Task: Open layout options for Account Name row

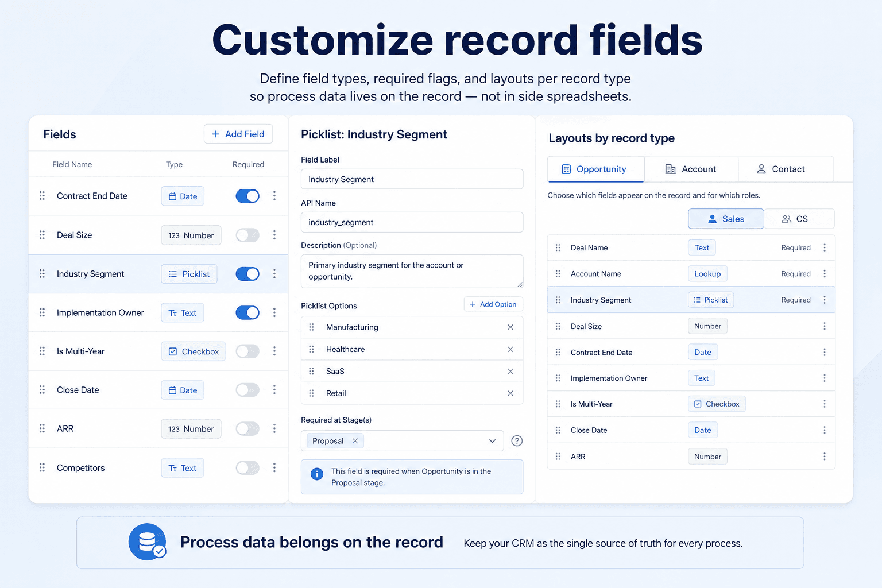Action: point(825,274)
